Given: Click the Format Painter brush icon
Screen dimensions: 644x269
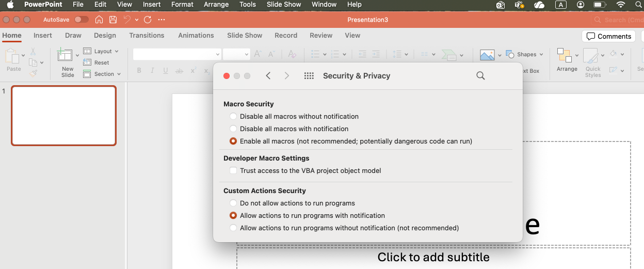Looking at the screenshot, I should click(33, 73).
